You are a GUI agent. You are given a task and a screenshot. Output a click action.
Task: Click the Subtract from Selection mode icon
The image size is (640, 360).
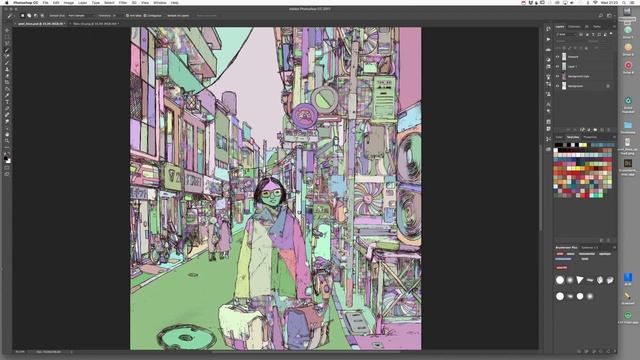pos(36,16)
